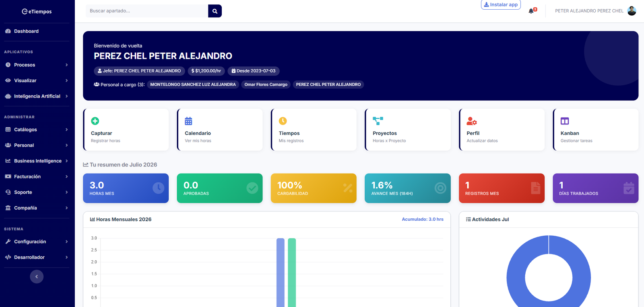Expand the Configuración submenu chevron

(x=66, y=242)
